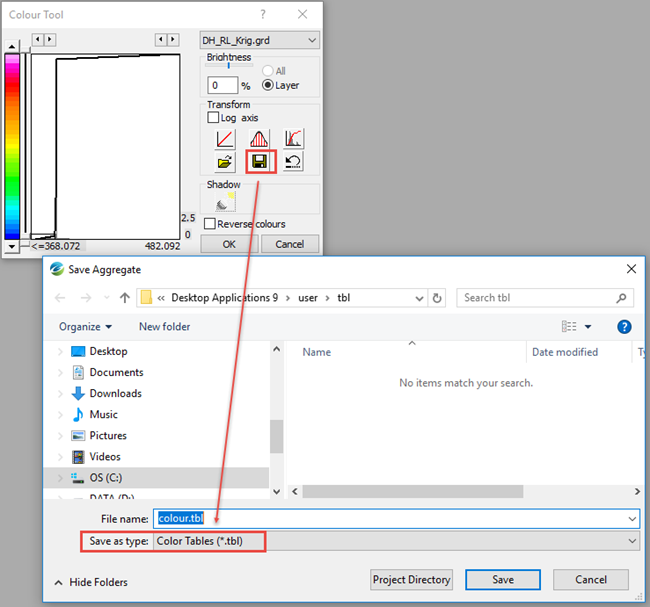Apply the normal distribution transform icon
650x607 pixels.
point(260,139)
